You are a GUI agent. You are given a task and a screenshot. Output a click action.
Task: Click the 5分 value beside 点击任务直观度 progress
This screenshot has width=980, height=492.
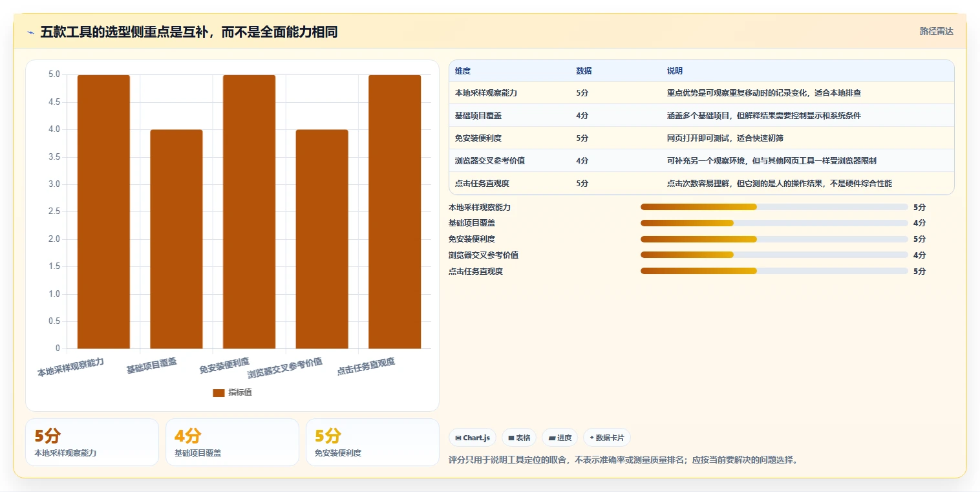click(x=920, y=272)
